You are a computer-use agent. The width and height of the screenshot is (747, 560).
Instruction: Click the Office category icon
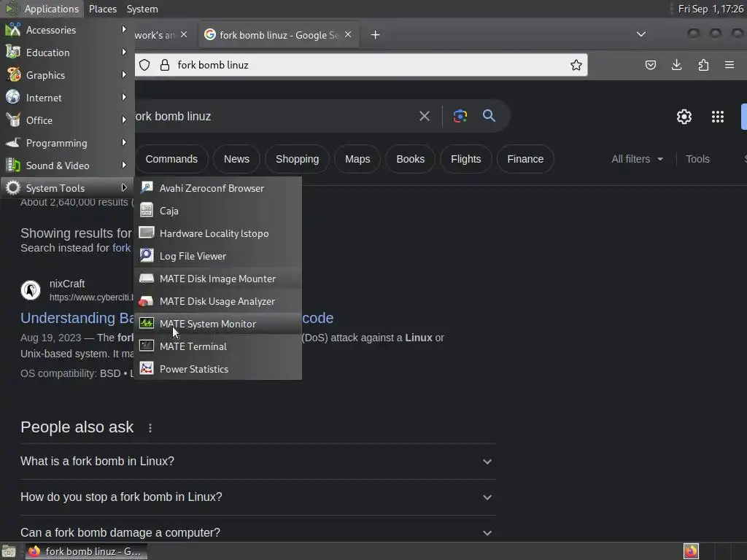click(13, 120)
